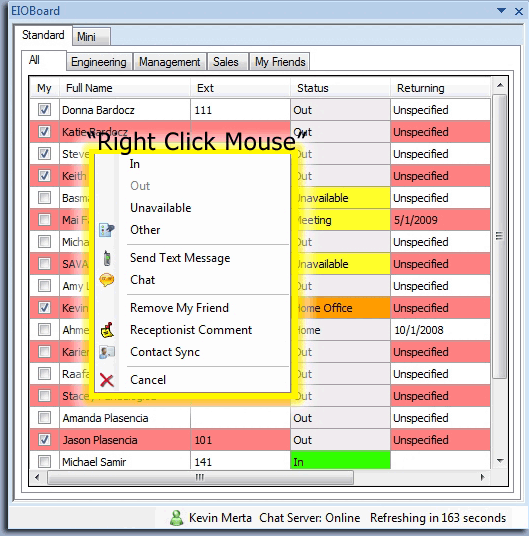Click the Out status for Amanda Plasencia
Viewport: 529px width, 536px height.
pyautogui.click(x=340, y=418)
